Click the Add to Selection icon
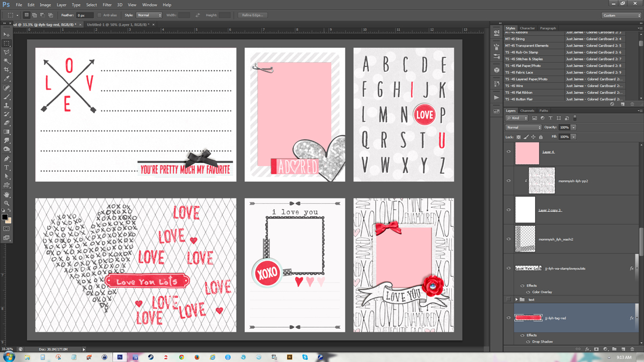 (34, 15)
